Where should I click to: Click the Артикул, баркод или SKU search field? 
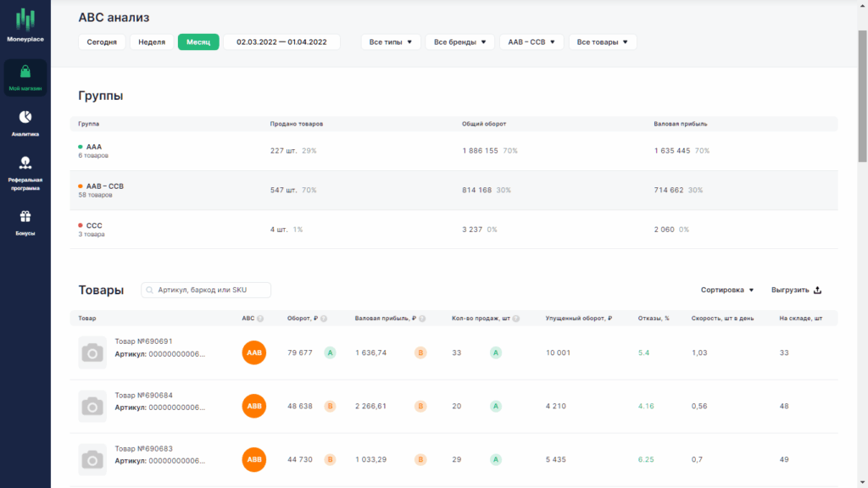coord(206,290)
